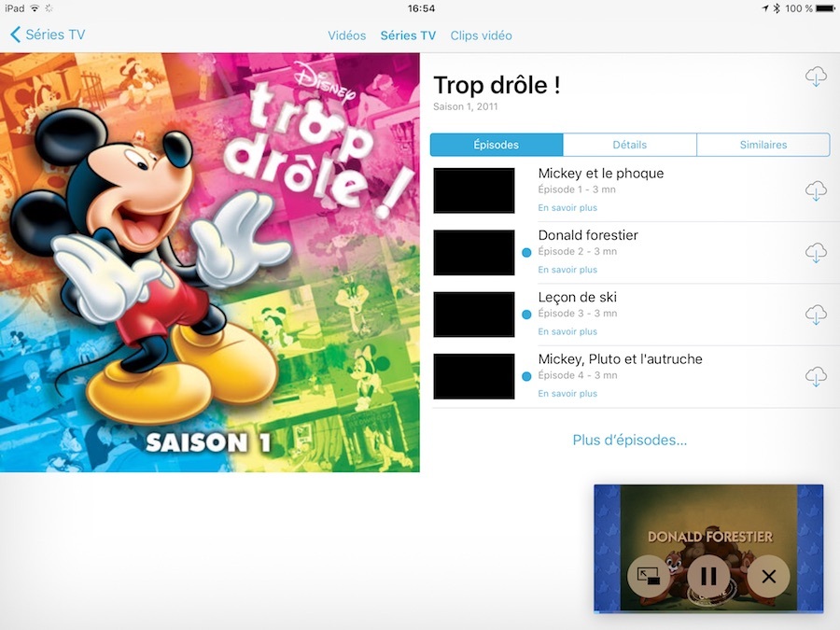
Task: Close the picture-in-picture player
Action: pos(769,577)
